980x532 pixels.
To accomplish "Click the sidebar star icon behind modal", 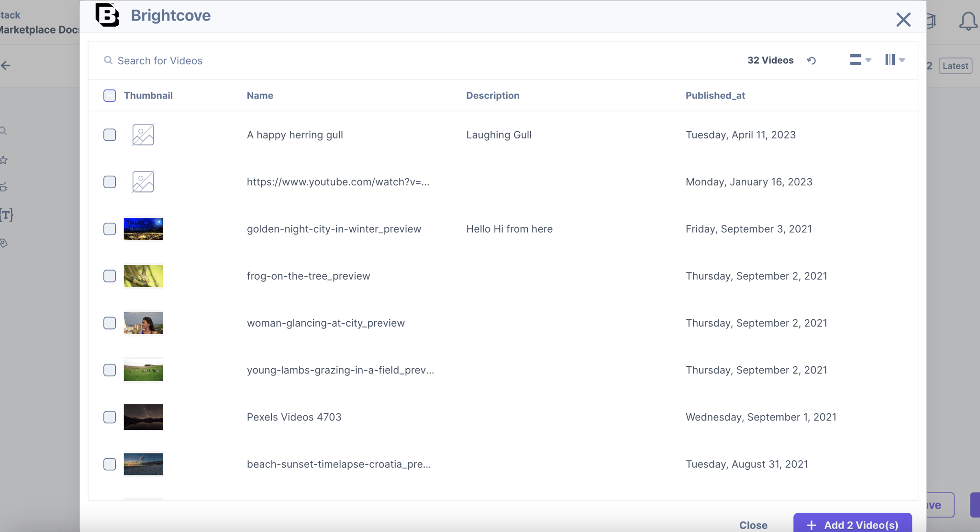I will coord(3,160).
